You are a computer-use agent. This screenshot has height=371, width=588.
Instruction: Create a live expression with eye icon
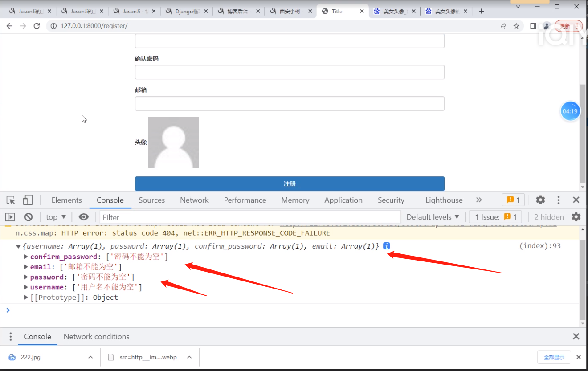point(84,217)
